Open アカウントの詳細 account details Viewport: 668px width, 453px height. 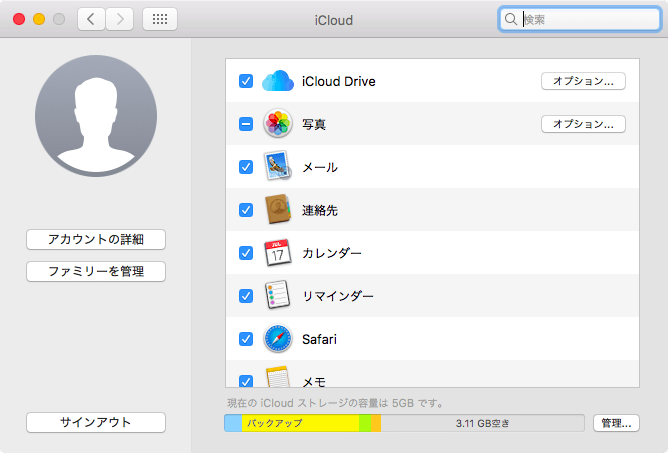(96, 239)
